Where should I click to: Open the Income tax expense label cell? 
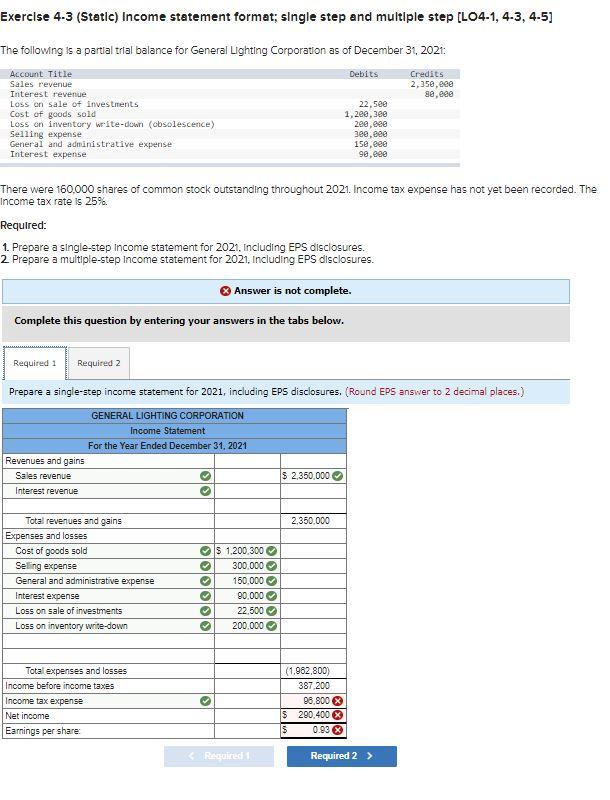click(109, 701)
